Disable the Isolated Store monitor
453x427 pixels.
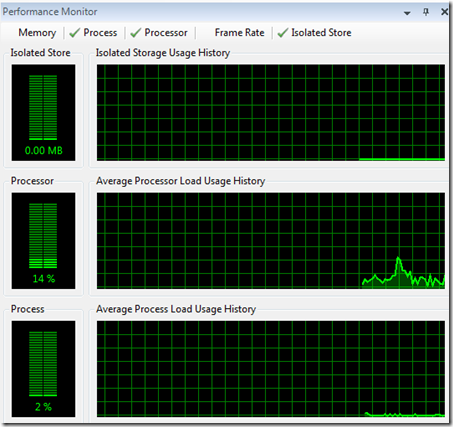pos(314,33)
